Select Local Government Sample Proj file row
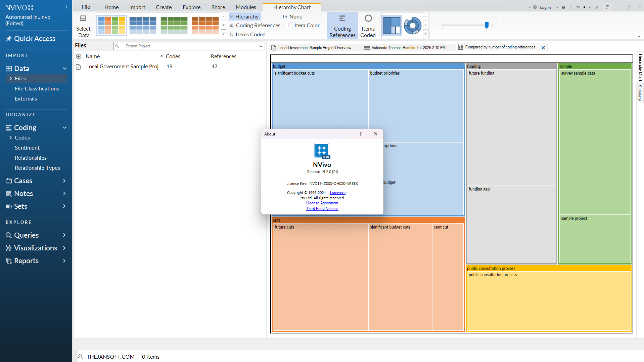 coord(170,67)
